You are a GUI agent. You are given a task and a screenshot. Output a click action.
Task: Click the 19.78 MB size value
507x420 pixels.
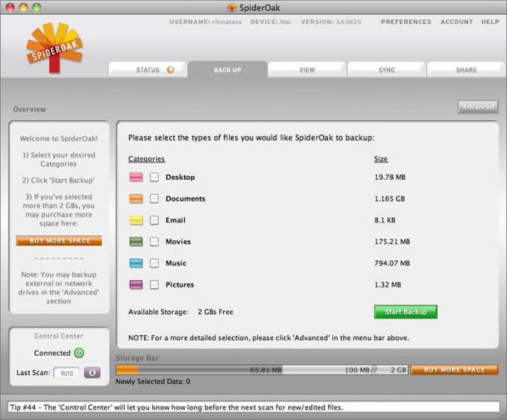[x=390, y=177]
